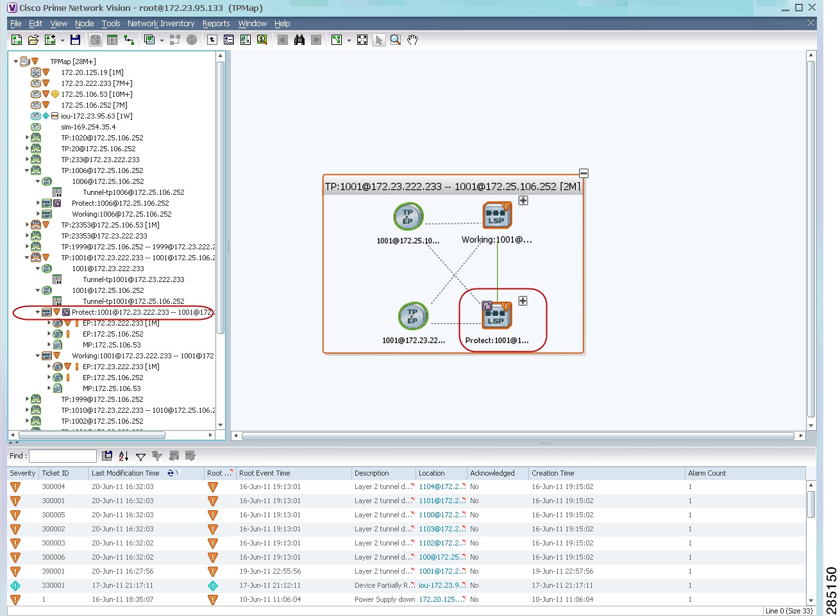The image size is (840, 616).
Task: Select iou-172.23.95.63 [1W] tree item
Action: coord(96,116)
